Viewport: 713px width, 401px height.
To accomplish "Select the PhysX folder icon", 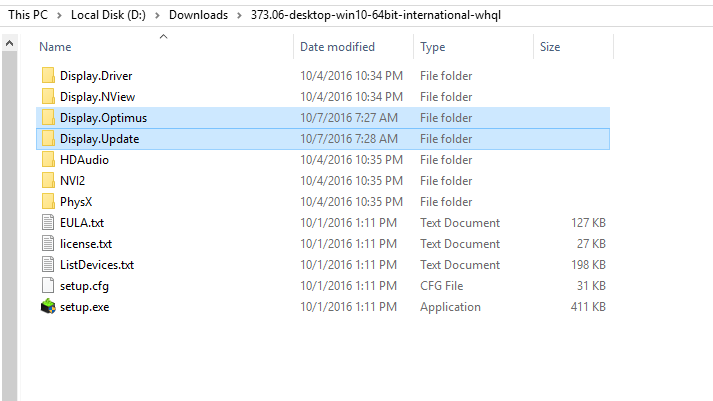I will [x=48, y=201].
